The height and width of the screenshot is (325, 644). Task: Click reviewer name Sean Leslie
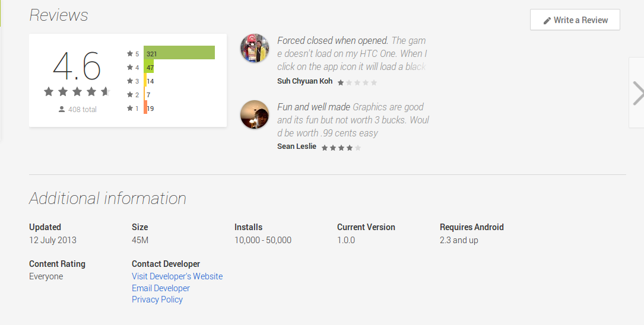[x=297, y=146]
